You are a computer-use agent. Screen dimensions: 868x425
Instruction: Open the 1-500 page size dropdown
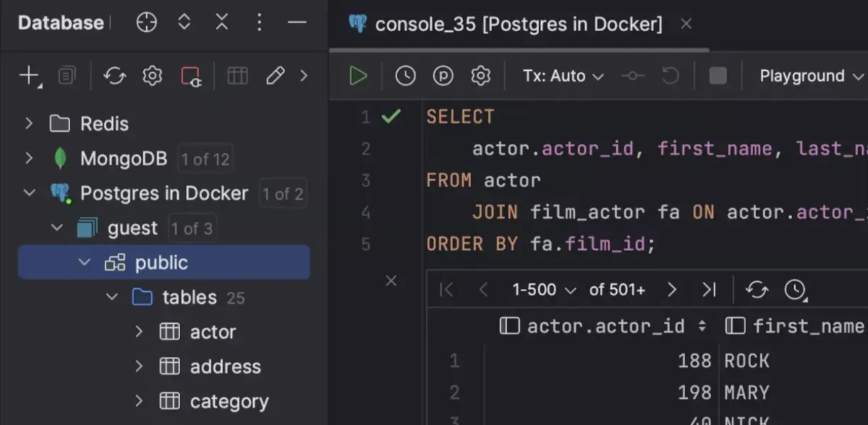pos(545,290)
